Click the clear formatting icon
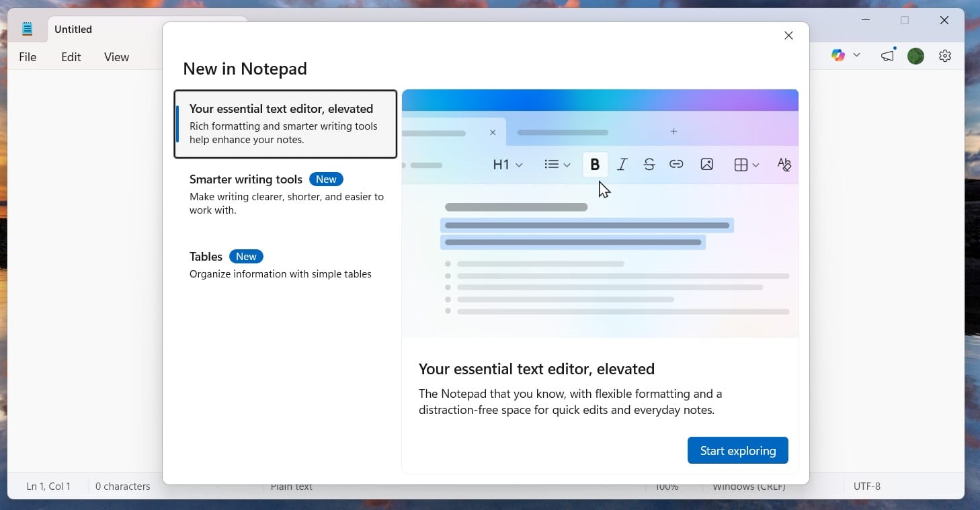 (784, 164)
